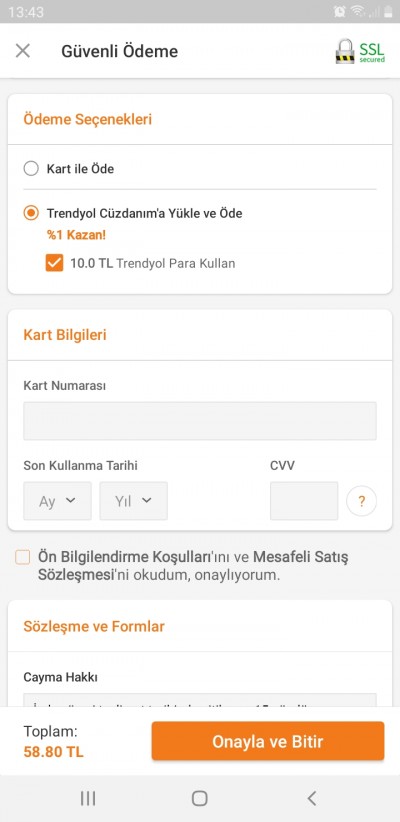Check the agreement confirmation checkbox
Viewport: 400px width, 822px height.
point(23,557)
